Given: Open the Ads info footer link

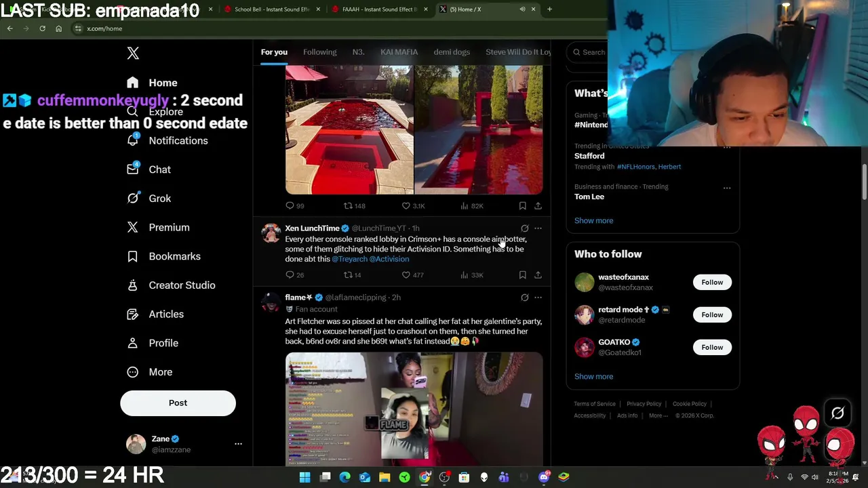Looking at the screenshot, I should point(627,415).
